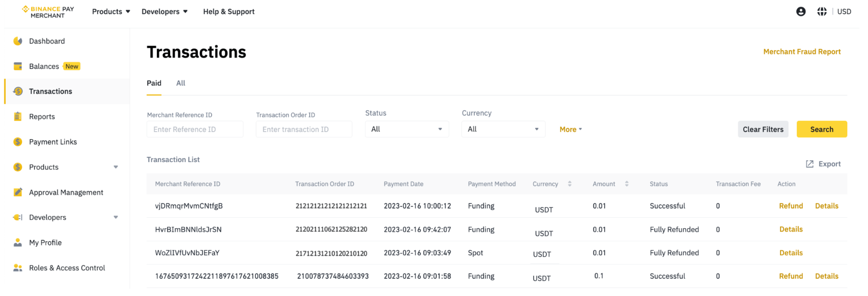Open Approval Management in sidebar
The height and width of the screenshot is (296, 868).
pos(66,192)
